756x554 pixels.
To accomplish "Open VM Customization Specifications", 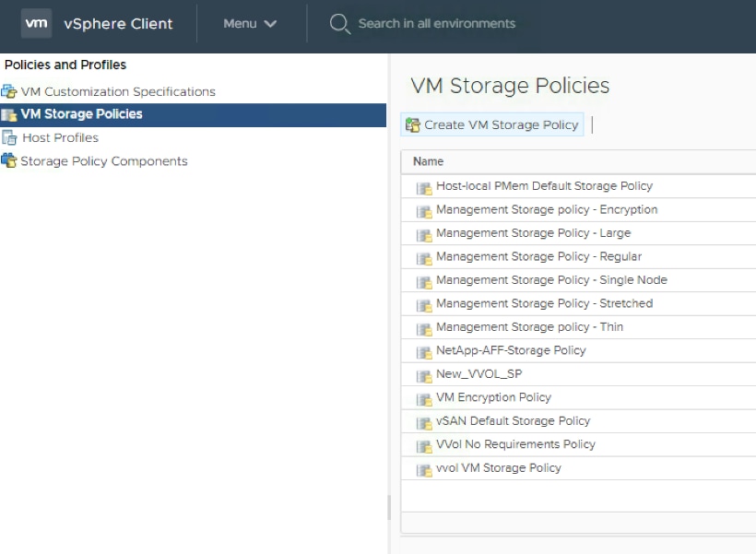I will pos(118,91).
